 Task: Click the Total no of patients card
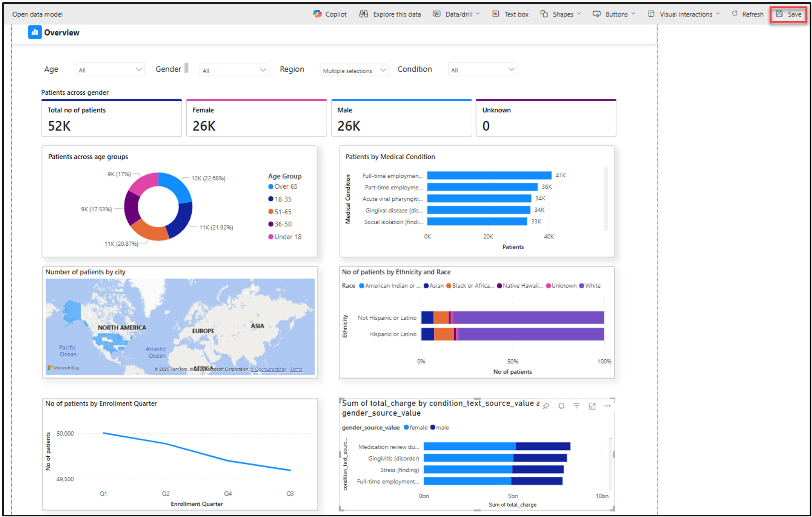[x=112, y=118]
